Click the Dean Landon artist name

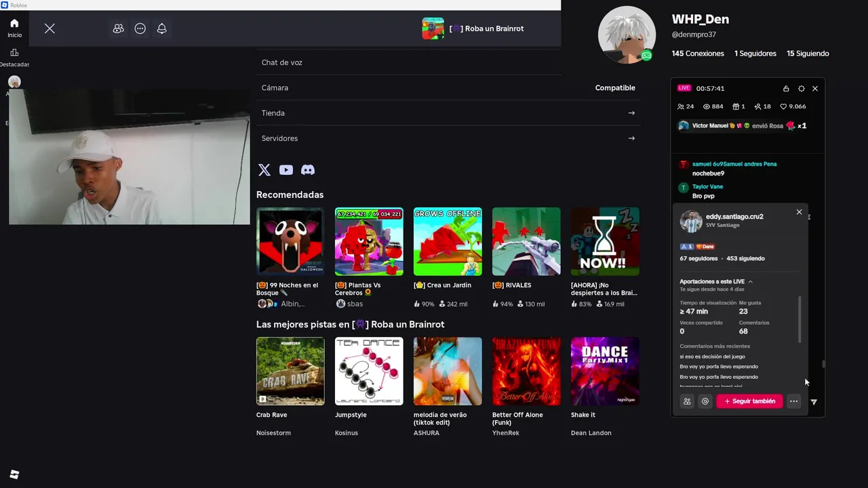tap(591, 433)
